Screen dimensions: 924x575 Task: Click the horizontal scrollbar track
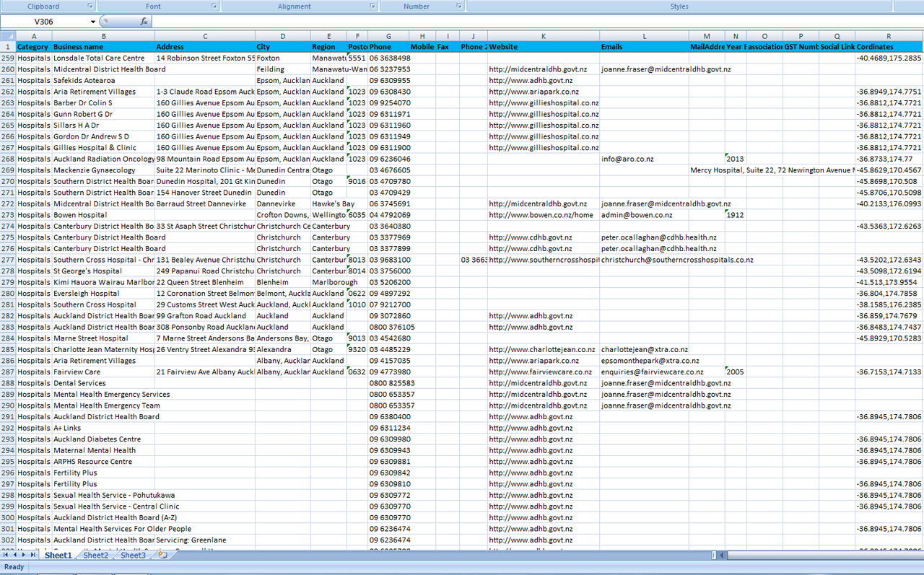[x=816, y=555]
